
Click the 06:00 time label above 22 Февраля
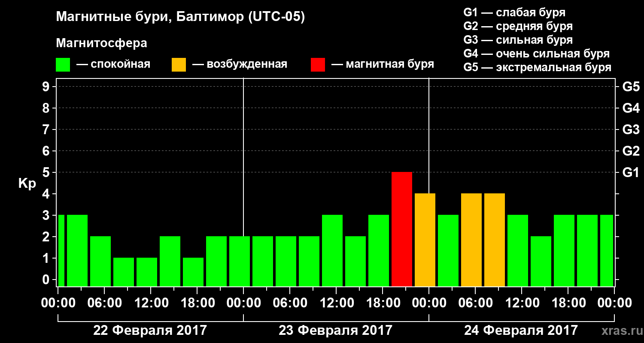pyautogui.click(x=104, y=303)
